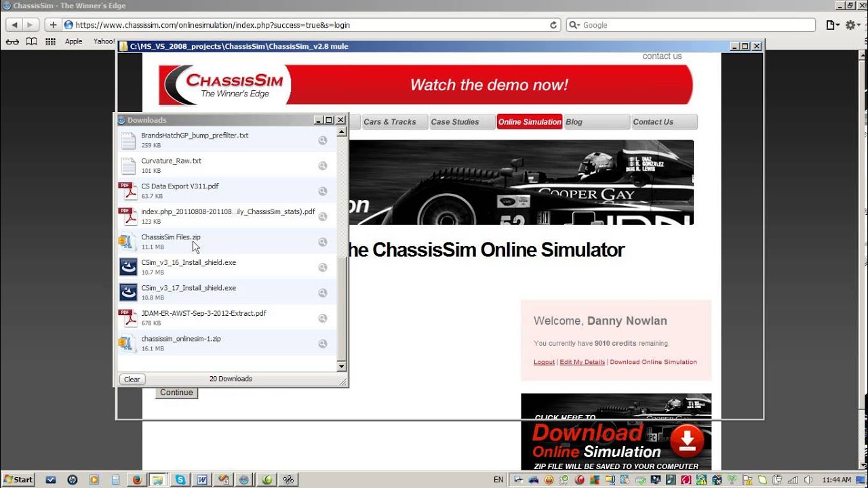This screenshot has width=868, height=488.
Task: Click the installer icon of CSim_v3_16_Install_shield.exe
Action: coord(128,267)
